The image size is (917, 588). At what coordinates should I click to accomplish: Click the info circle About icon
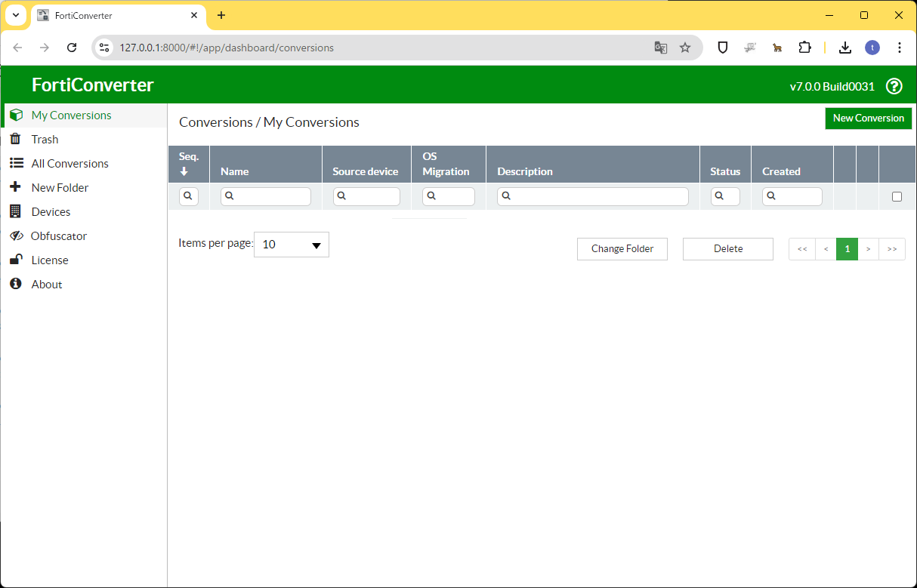(15, 284)
